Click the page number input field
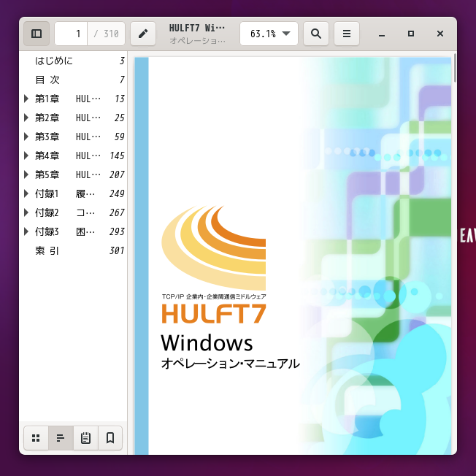Screen dimensions: 476x476 click(71, 34)
